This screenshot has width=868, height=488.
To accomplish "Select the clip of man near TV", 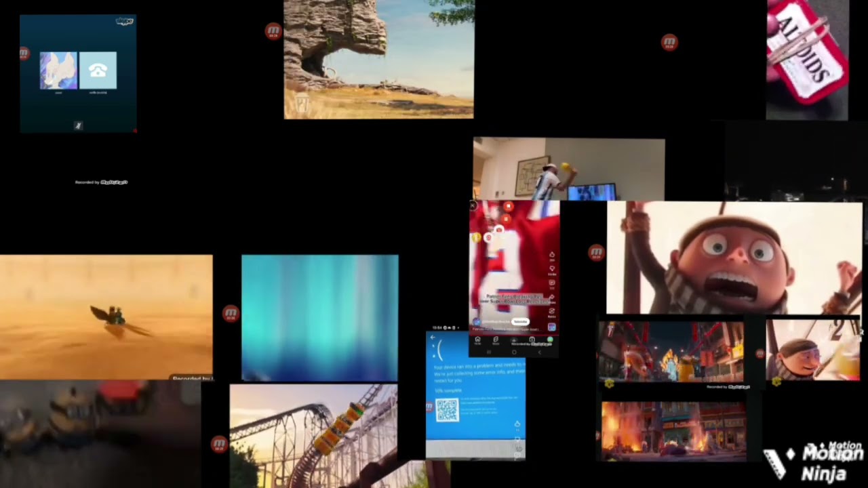I will (569, 169).
